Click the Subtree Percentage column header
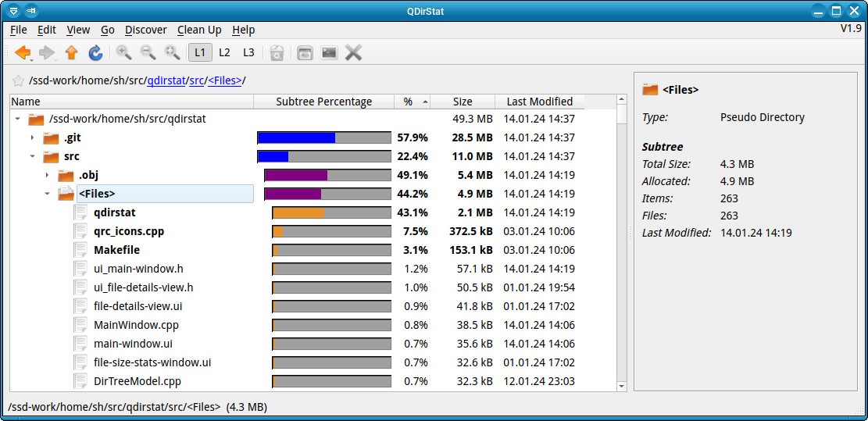868x421 pixels. [323, 102]
